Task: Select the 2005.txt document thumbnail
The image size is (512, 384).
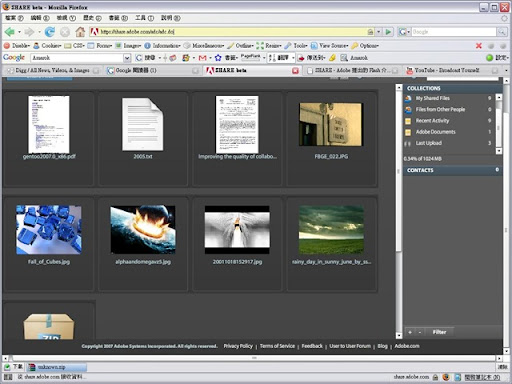Action: (x=143, y=124)
